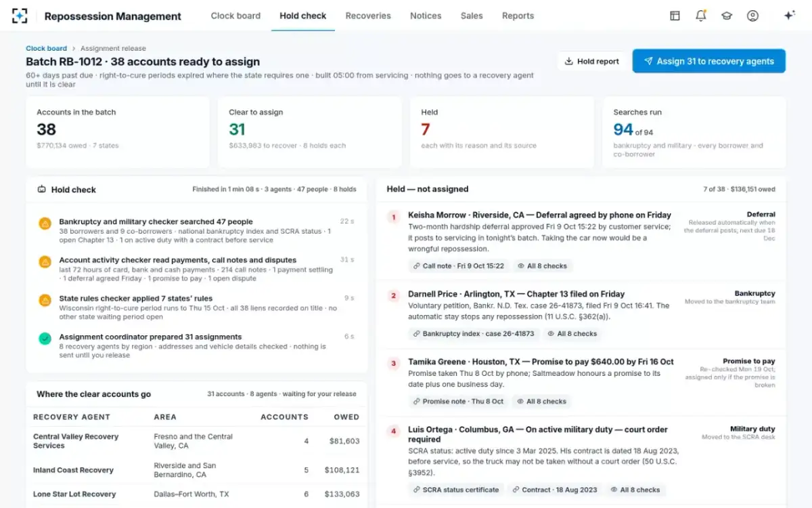
Task: Open the graduation cap learning icon
Action: click(727, 16)
